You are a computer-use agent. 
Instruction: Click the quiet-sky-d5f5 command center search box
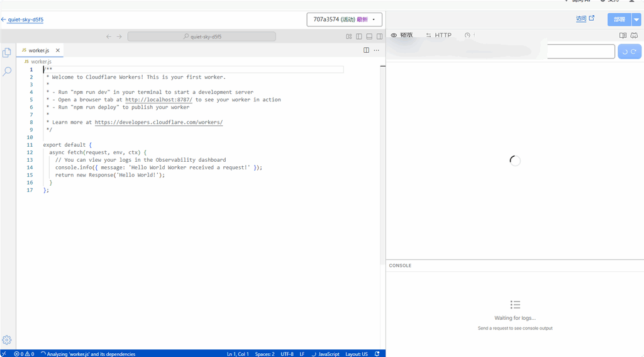(202, 37)
